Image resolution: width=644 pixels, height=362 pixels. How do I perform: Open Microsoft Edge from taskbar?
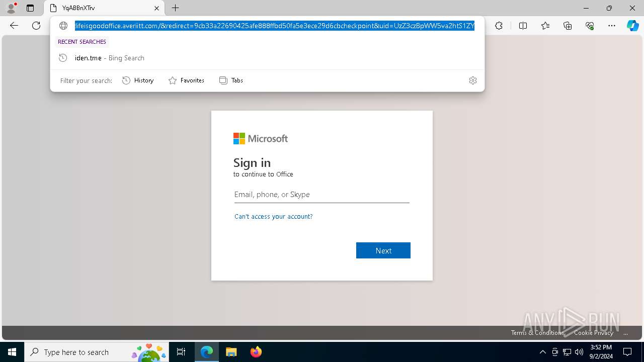207,352
